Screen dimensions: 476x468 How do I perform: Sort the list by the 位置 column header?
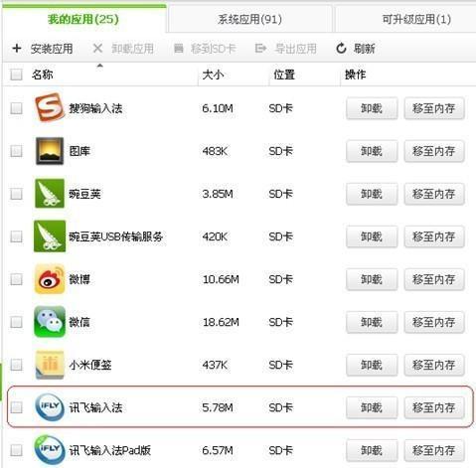284,75
